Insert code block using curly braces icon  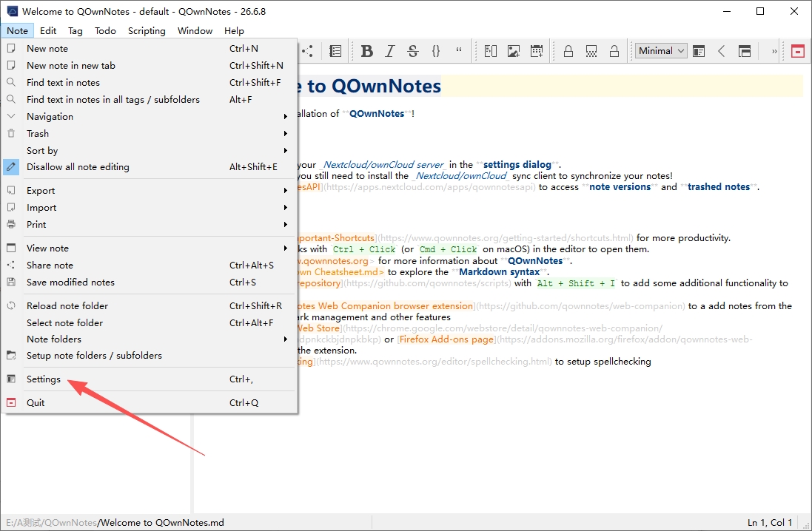pyautogui.click(x=435, y=51)
